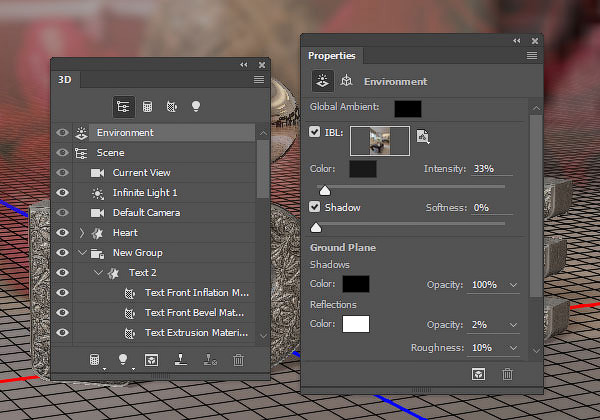This screenshot has width=600, height=420.
Task: Click Text Front Bevel material icon
Action: click(x=130, y=313)
